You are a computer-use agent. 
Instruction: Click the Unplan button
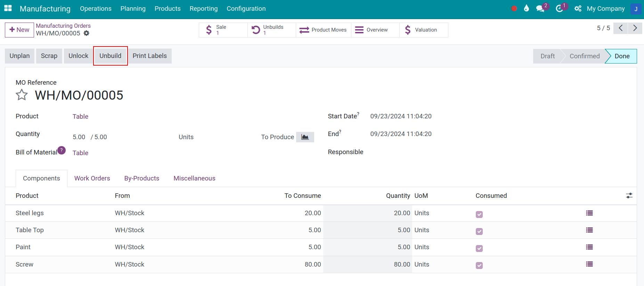pyautogui.click(x=20, y=56)
